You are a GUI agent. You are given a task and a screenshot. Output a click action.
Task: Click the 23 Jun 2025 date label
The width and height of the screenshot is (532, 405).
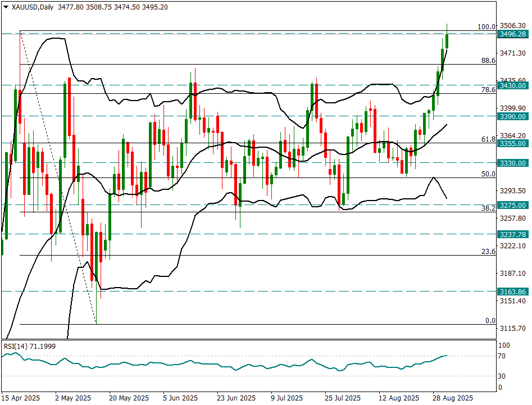(x=237, y=398)
